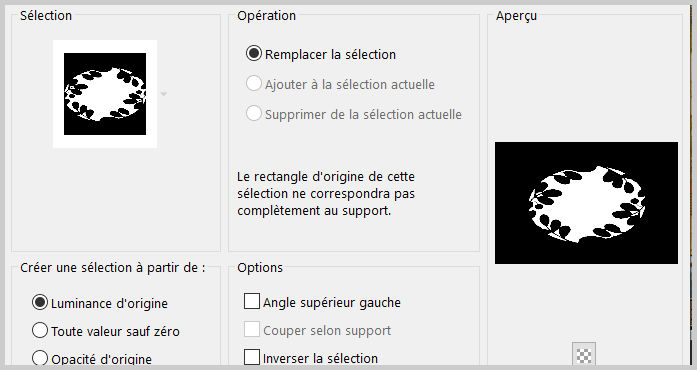The image size is (697, 370).
Task: Click the Aperçu group label
Action: coord(516,16)
